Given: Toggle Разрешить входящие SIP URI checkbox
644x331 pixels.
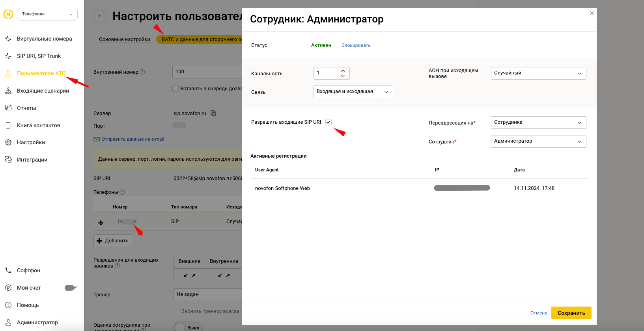Looking at the screenshot, I should (x=329, y=122).
